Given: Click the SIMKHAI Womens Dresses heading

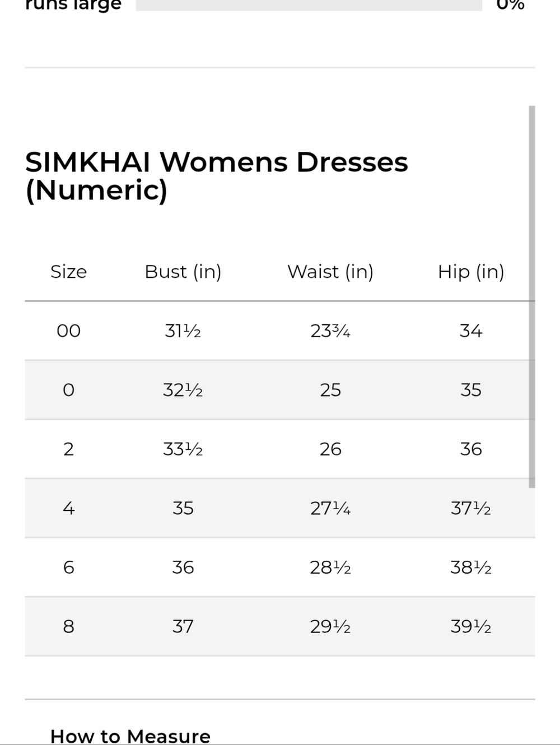Looking at the screenshot, I should click(x=217, y=176).
